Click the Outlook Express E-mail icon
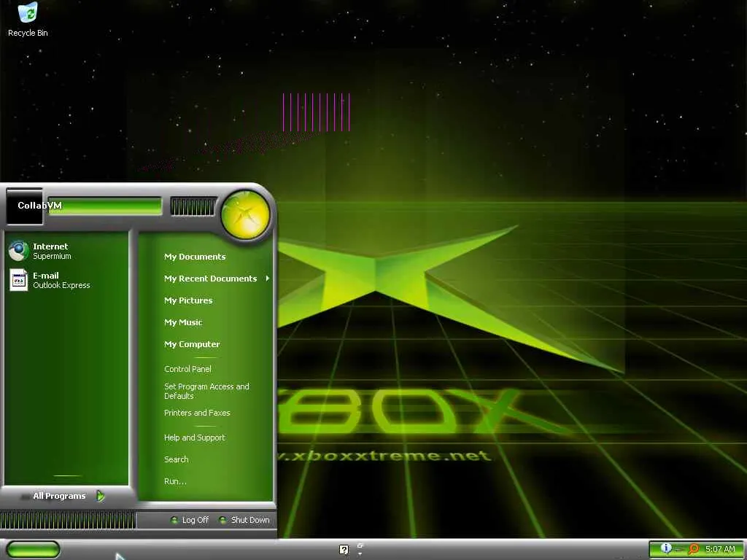Image resolution: width=747 pixels, height=560 pixels. coord(18,280)
